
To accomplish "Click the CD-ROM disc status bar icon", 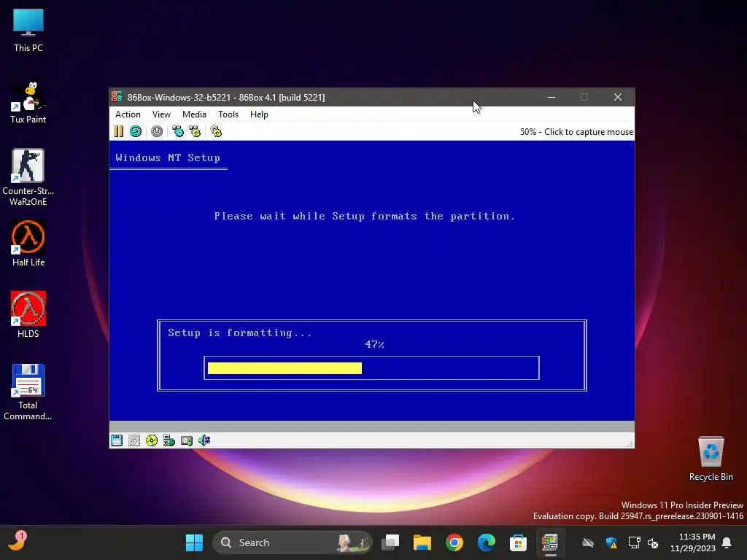I will coord(152,440).
